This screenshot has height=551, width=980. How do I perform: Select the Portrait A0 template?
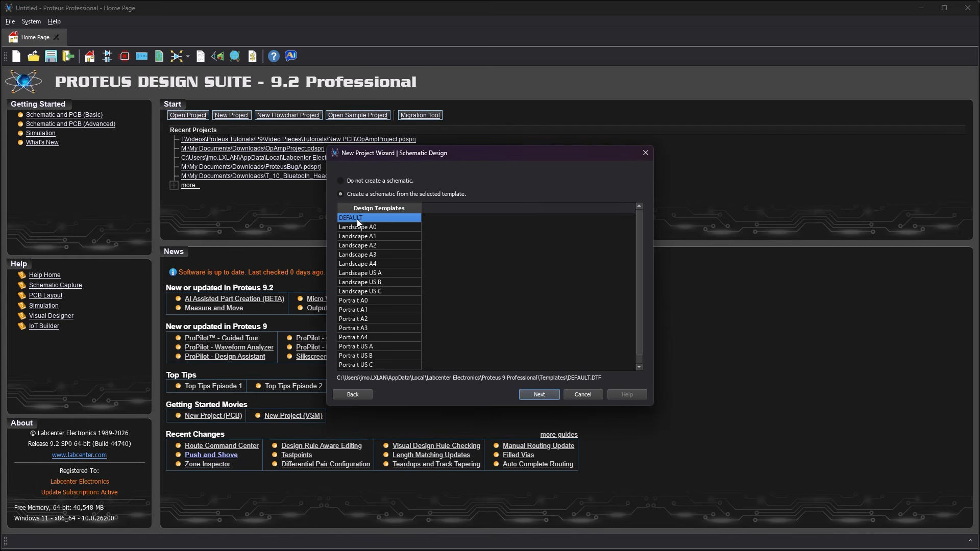[379, 300]
